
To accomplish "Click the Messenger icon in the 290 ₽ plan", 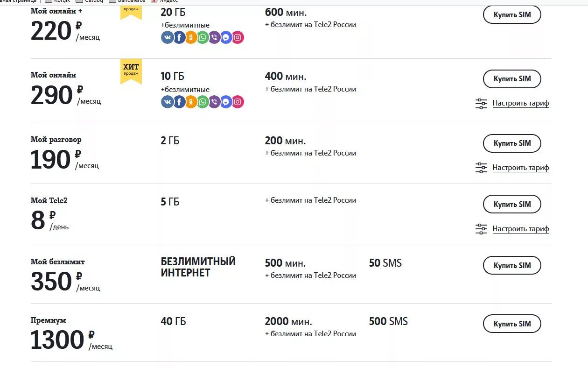I will [x=226, y=102].
